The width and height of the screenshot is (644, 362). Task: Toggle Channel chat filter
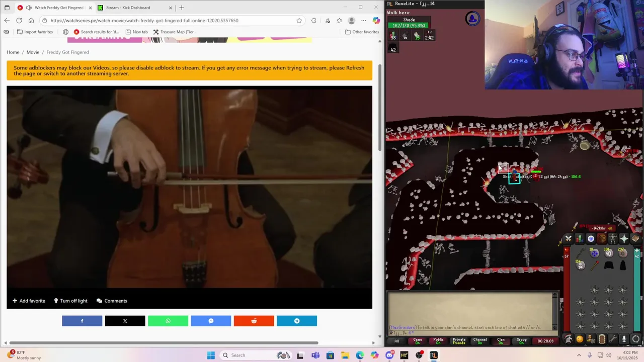480,341
